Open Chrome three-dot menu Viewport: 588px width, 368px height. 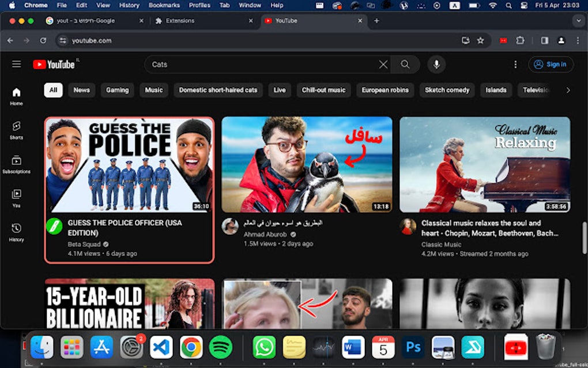tap(578, 40)
